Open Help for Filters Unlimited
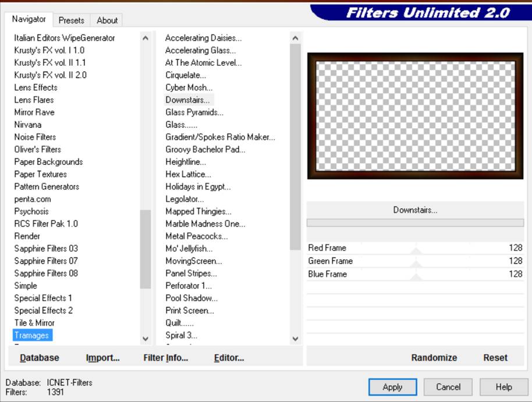Image resolution: width=532 pixels, height=402 pixels. (x=503, y=387)
